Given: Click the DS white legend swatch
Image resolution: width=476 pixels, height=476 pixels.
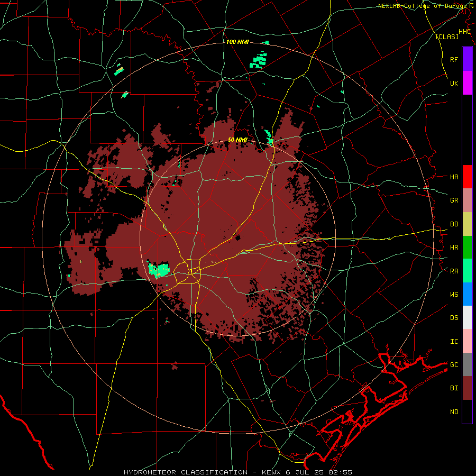Looking at the screenshot, I should click(467, 317).
